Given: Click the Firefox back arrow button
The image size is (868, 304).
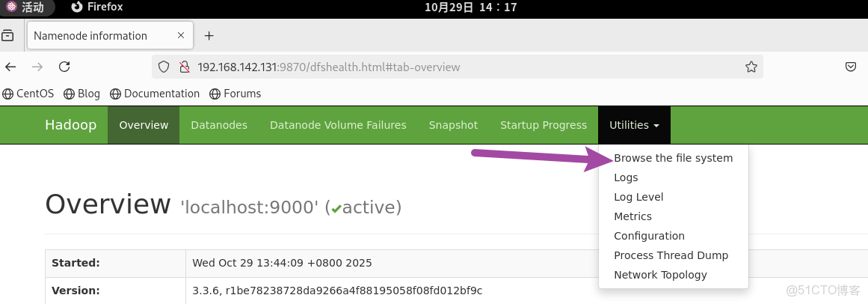Looking at the screenshot, I should (10, 67).
